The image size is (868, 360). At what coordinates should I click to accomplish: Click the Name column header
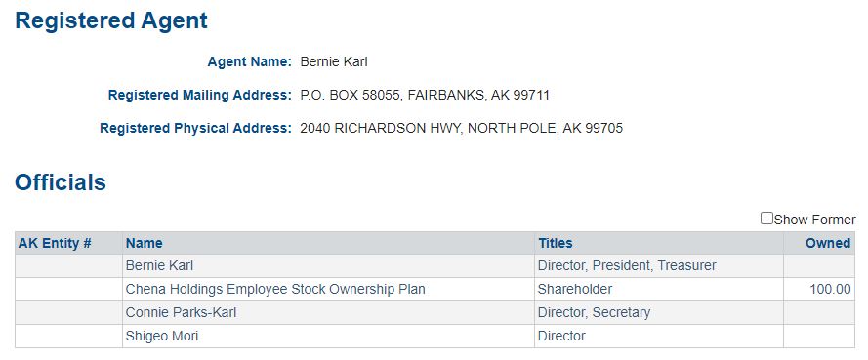(144, 243)
